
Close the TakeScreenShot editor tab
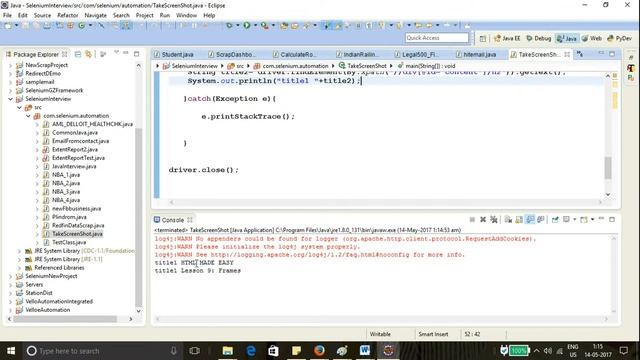(x=567, y=54)
